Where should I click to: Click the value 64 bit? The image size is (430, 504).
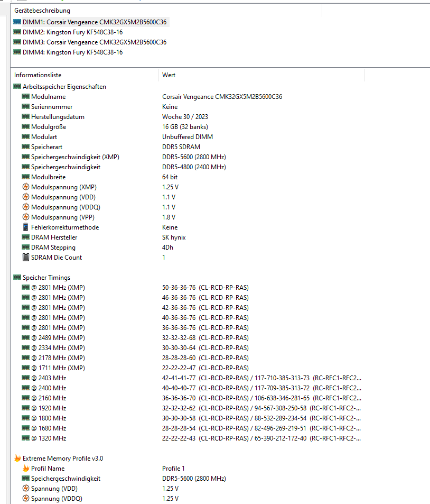pyautogui.click(x=170, y=177)
